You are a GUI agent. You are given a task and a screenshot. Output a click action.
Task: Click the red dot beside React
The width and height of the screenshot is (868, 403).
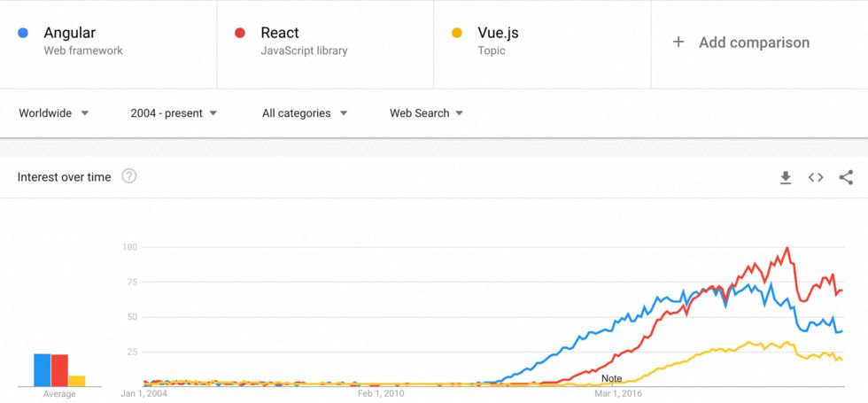point(239,34)
